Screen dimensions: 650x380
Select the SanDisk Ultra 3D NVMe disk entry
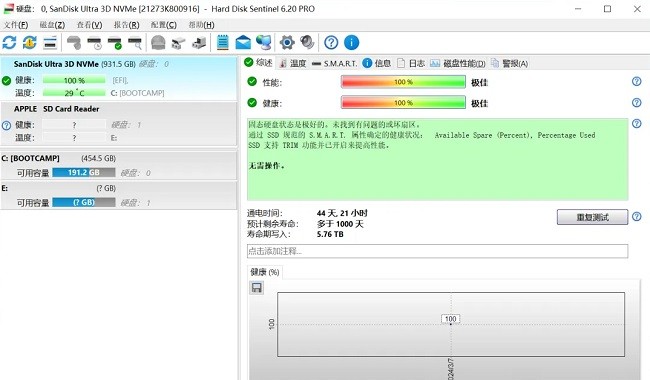tap(119, 78)
